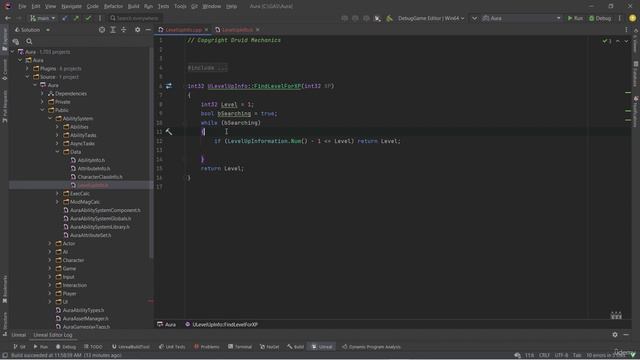This screenshot has width=640, height=360.
Task: Expand the Dependencies node
Action: point(42,93)
